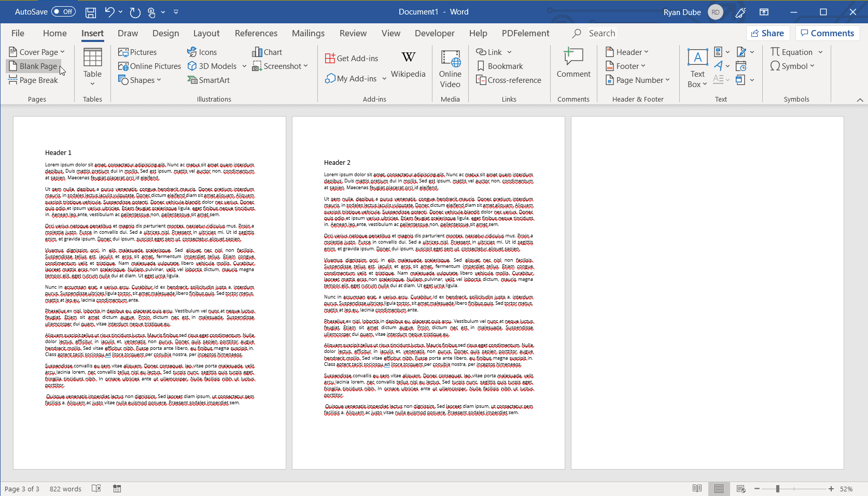Switch to the Design tab

click(166, 33)
